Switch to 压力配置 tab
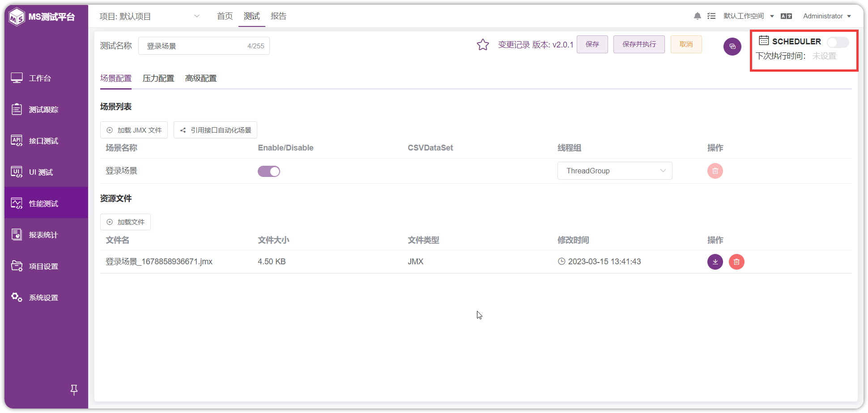Image resolution: width=868 pixels, height=413 pixels. [x=158, y=78]
